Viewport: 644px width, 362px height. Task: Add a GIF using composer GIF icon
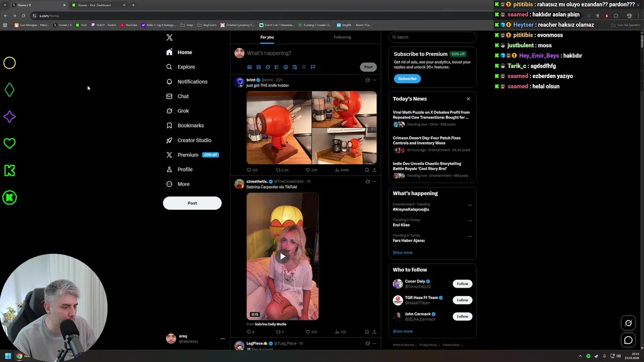[x=259, y=67]
